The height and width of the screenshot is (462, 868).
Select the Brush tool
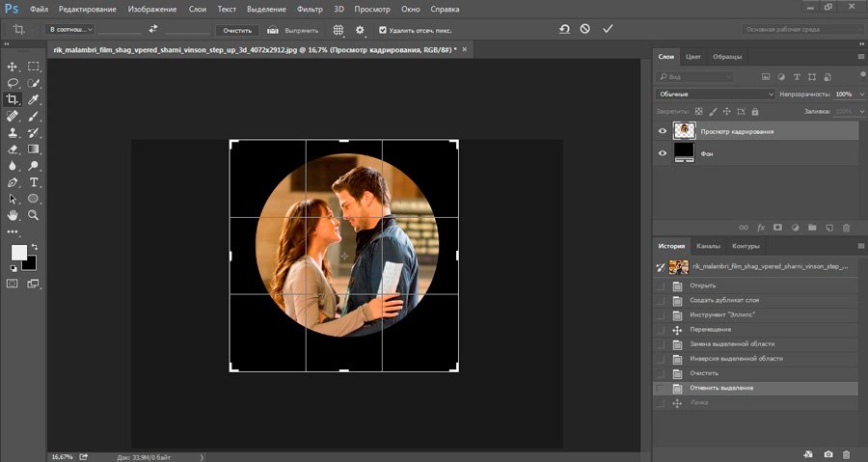point(33,116)
